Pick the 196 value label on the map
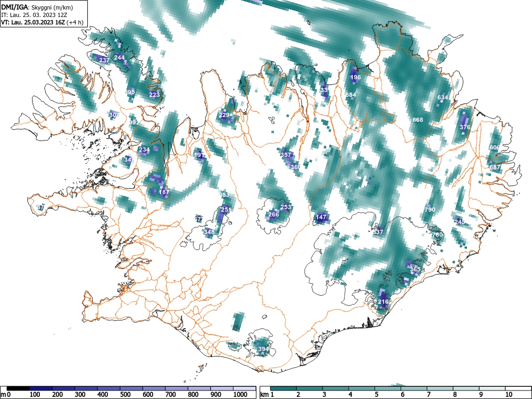 pyautogui.click(x=355, y=77)
